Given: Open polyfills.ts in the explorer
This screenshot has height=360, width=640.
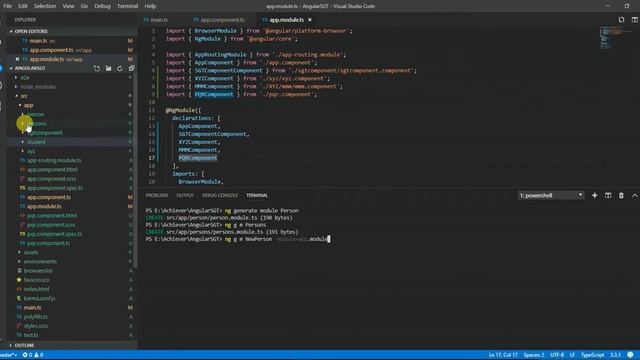Looking at the screenshot, I should pos(36,317).
